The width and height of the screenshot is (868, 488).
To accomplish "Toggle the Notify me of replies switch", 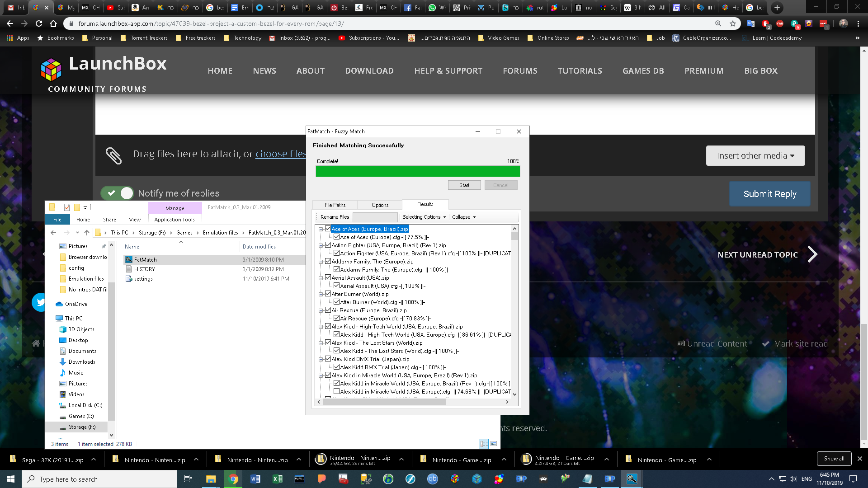I will coord(117,193).
